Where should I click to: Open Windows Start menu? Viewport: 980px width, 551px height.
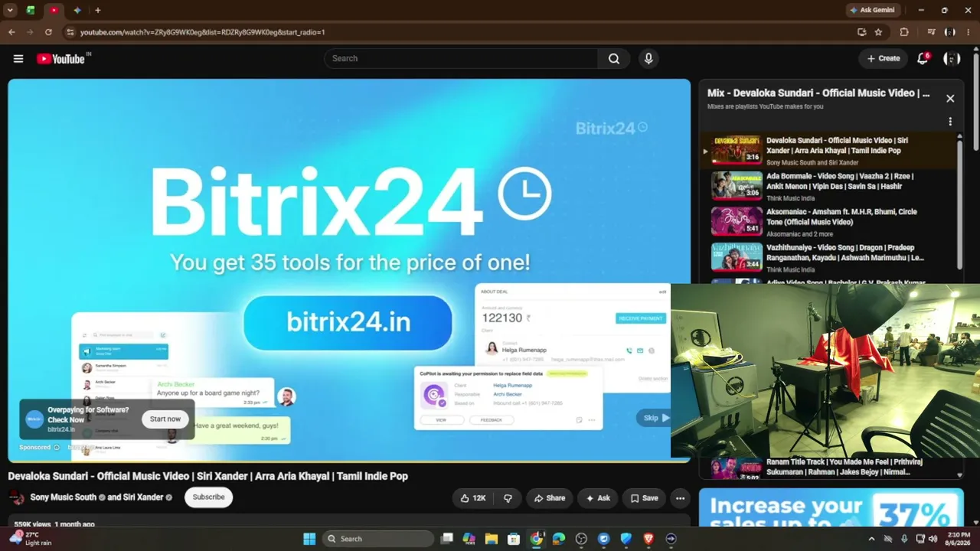pos(309,539)
